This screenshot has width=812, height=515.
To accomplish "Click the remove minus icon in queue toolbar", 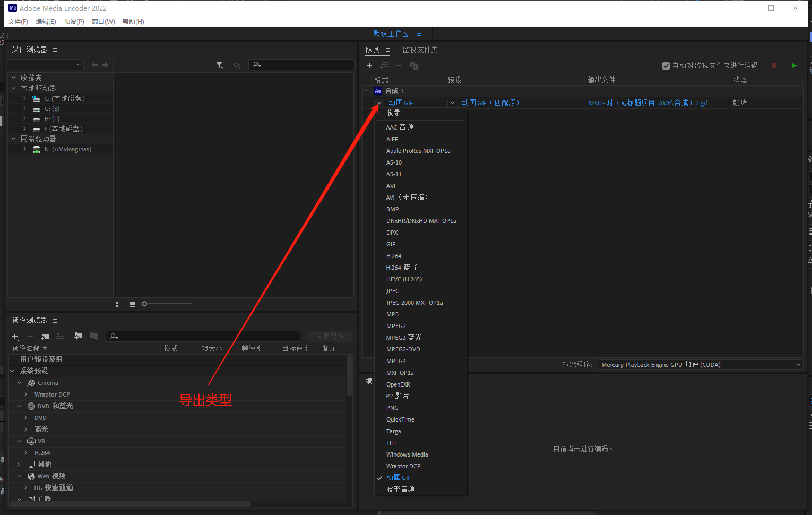I will click(x=399, y=66).
